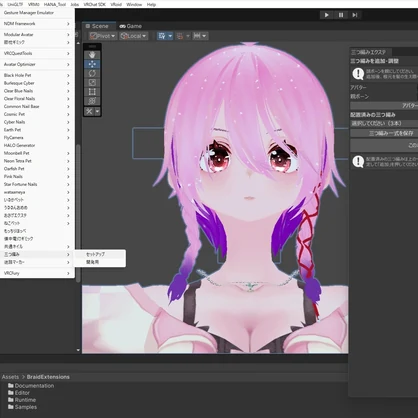This screenshot has width=418, height=418.
Task: Expand the VRCFury submenu
Action: (37, 273)
